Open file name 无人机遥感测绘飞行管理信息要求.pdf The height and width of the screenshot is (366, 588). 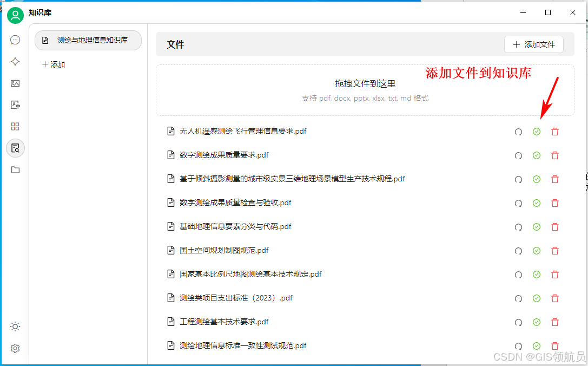(x=243, y=132)
